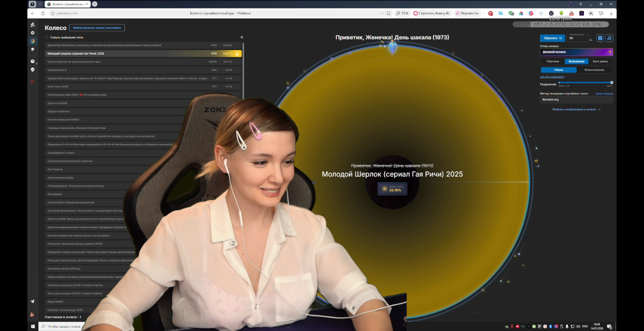The height and width of the screenshot is (331, 644).
Task: Open the browser downloads arrow icon
Action: tap(611, 13)
